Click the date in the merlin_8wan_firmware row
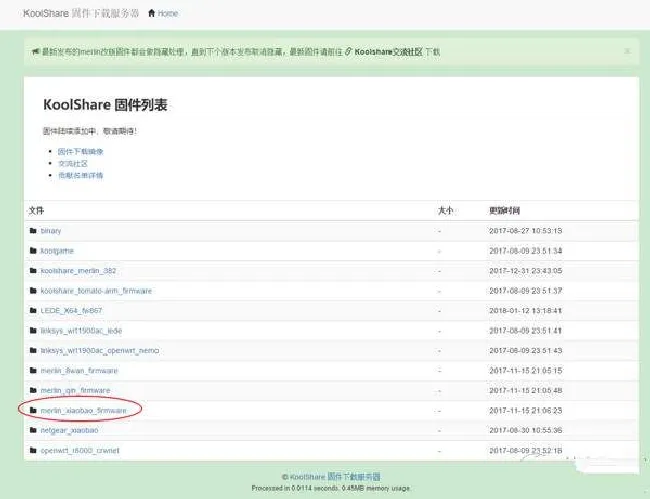This screenshot has width=650, height=499. pos(526,370)
